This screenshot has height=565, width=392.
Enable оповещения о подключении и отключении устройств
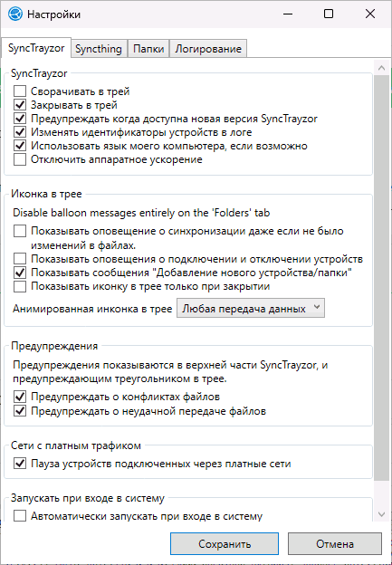20,259
